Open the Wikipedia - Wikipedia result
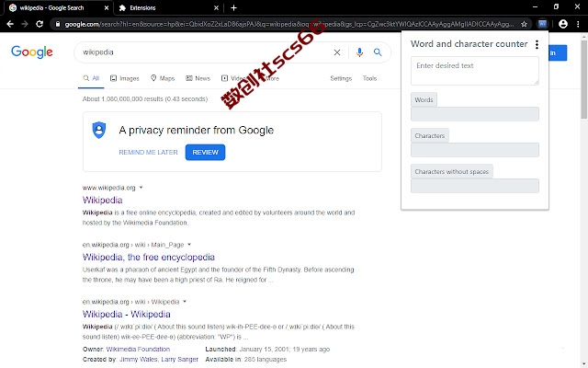The image size is (588, 368). tap(127, 314)
